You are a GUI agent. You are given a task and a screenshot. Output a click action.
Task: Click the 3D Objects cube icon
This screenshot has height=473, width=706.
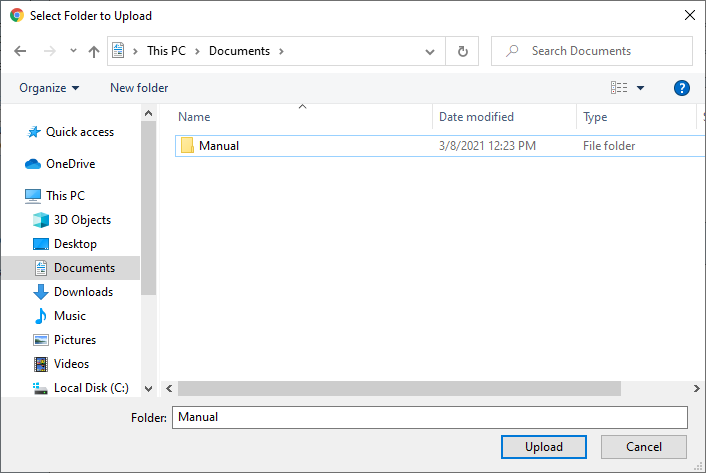41,220
